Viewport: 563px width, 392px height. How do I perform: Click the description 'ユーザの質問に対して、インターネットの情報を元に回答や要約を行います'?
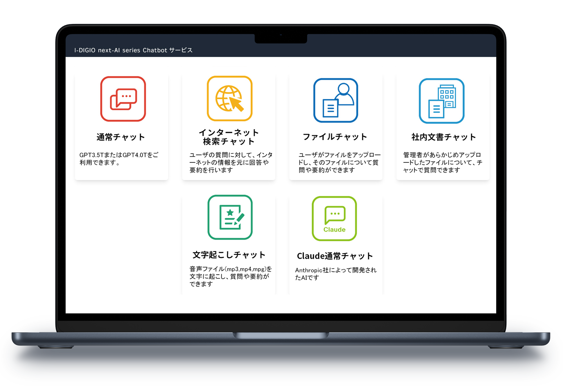point(231,162)
